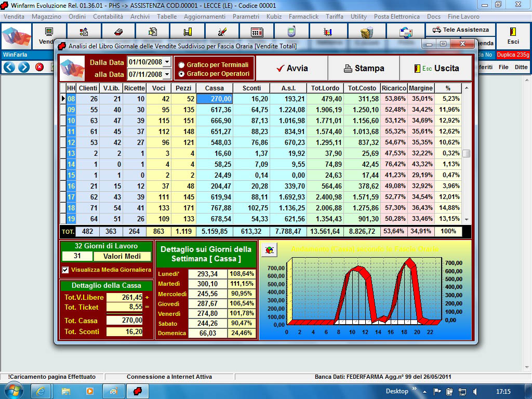532x399 pixels.
Task: Click the Cassa cell showing 270,00
Action: point(215,99)
